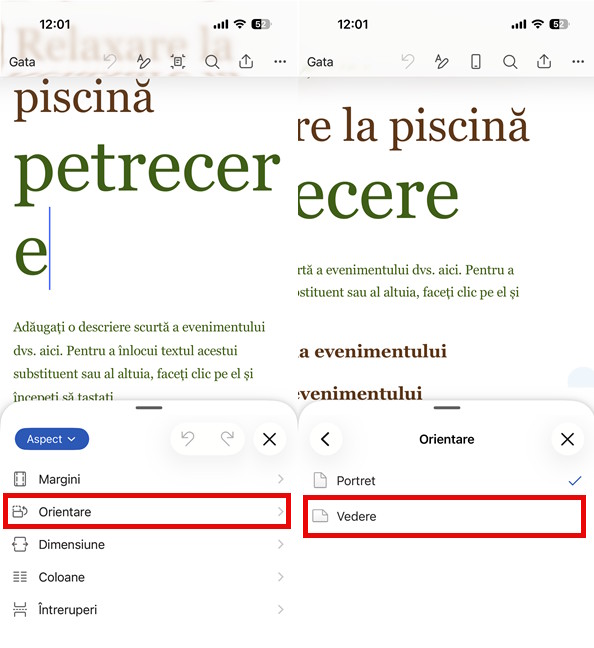Tap the 'Orientare' panel title

coord(446,439)
